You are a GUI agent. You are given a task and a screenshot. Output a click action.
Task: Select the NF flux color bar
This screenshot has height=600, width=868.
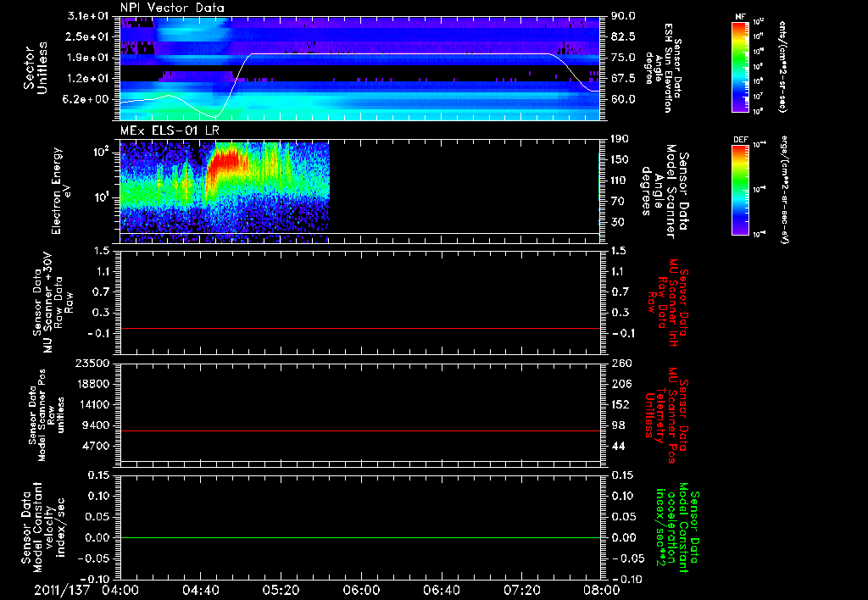(x=740, y=66)
